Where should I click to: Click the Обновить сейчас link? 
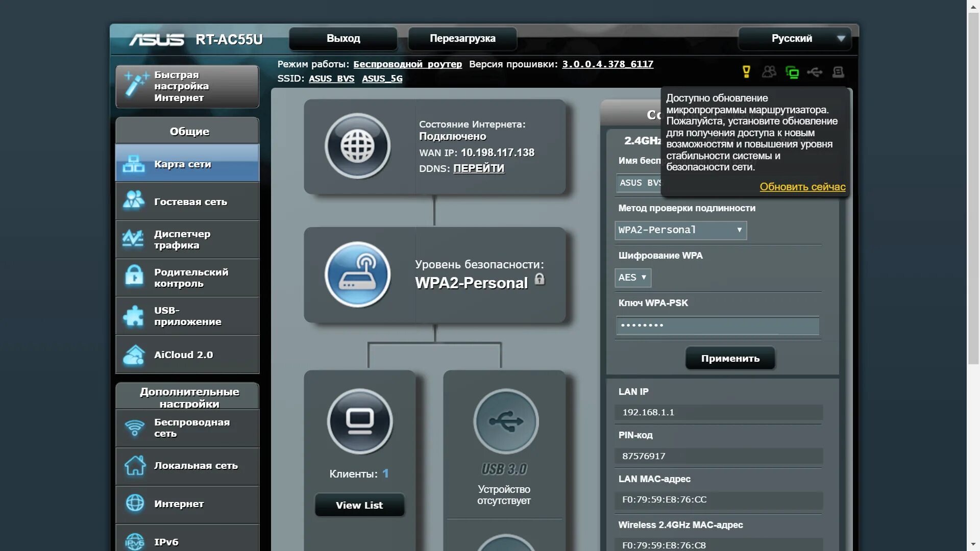coord(802,187)
